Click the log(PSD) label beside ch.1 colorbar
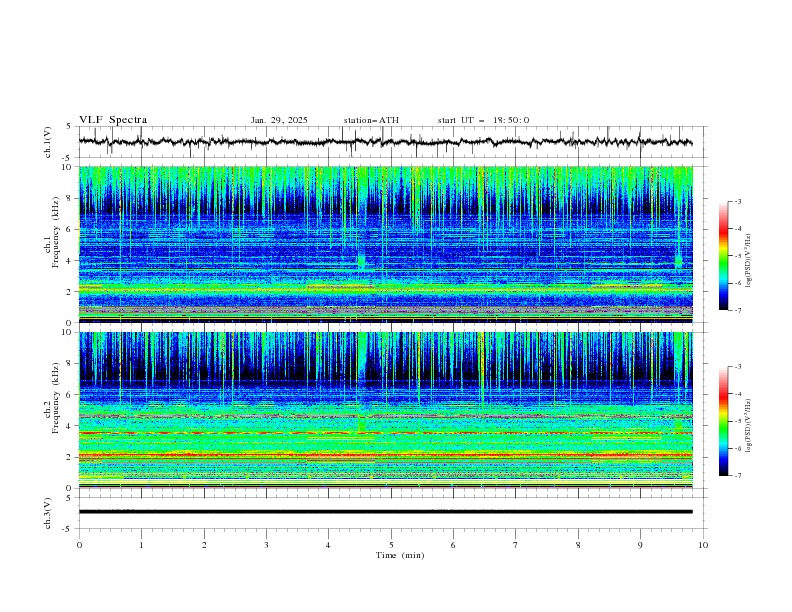This screenshot has height=612, width=792. (749, 261)
